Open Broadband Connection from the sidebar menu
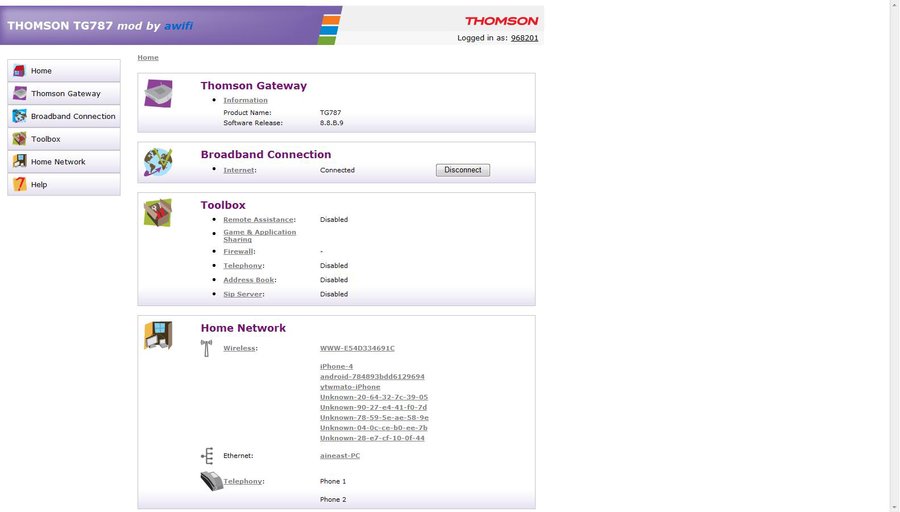The image size is (900, 512). (x=64, y=116)
